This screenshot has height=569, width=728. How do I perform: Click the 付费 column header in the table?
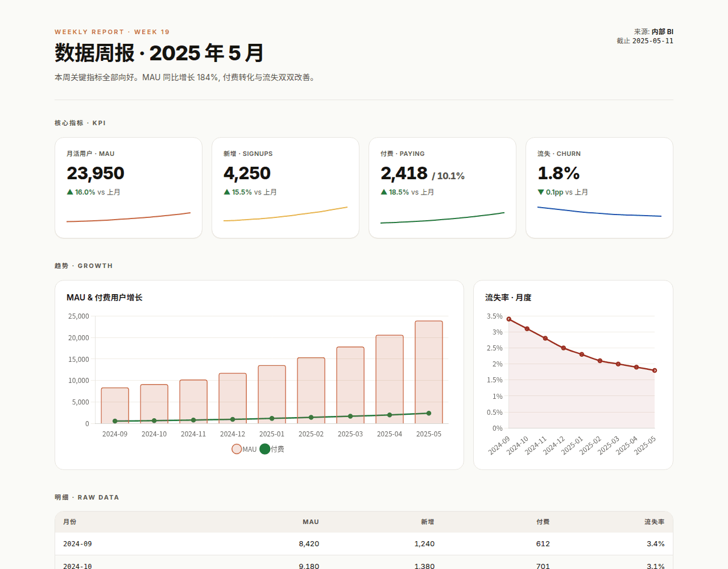[x=543, y=522]
